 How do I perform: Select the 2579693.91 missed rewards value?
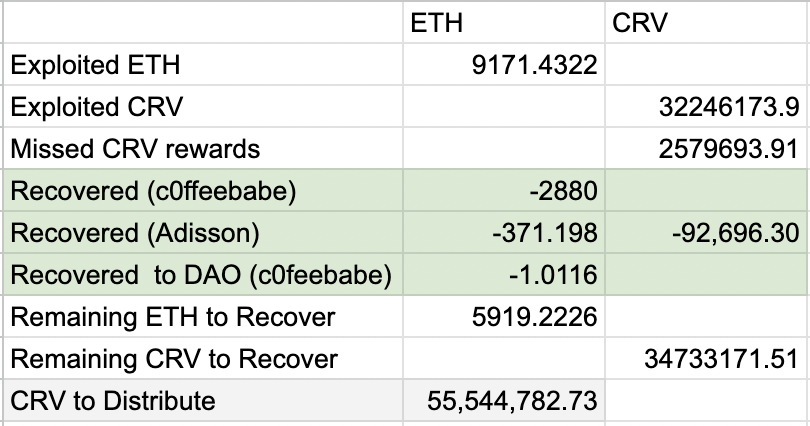tap(729, 150)
